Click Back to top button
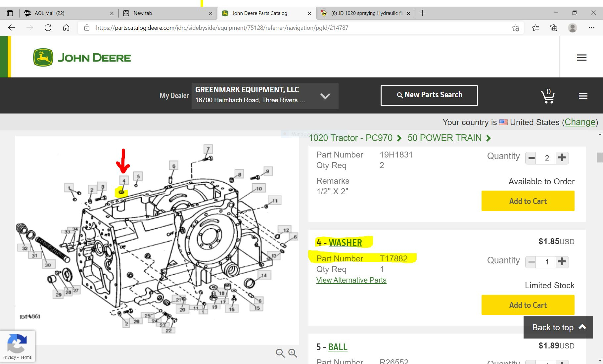Screen dimensions: 603x364 click(558, 327)
